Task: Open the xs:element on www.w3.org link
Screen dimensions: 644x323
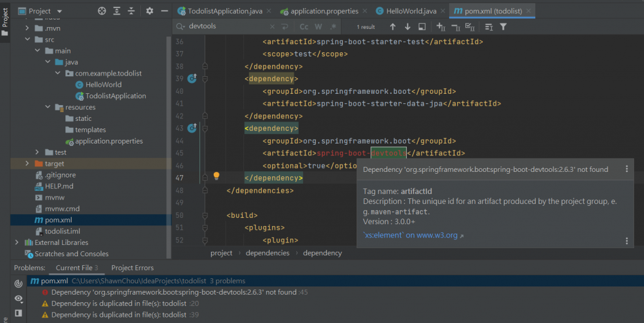Action: (x=413, y=235)
